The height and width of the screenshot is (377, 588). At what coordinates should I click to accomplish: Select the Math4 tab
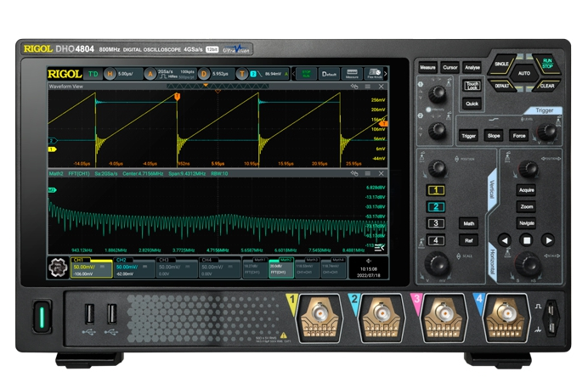[x=334, y=267]
